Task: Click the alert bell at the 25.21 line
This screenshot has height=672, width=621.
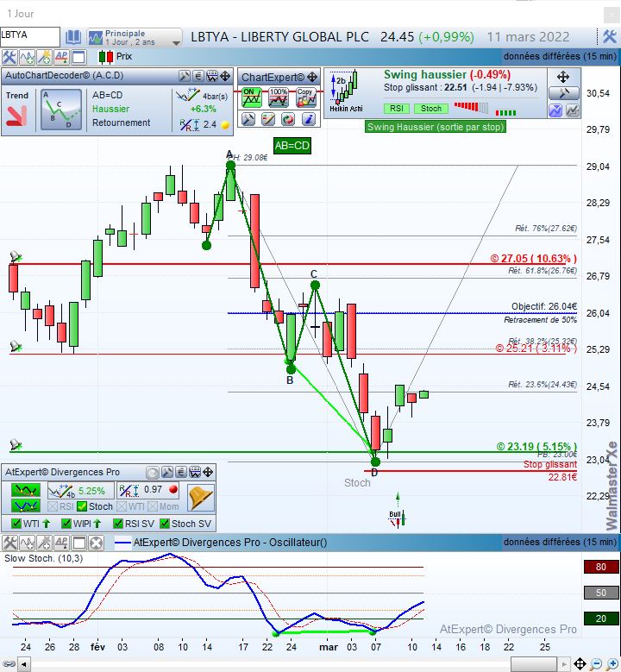Action: pyautogui.click(x=16, y=346)
